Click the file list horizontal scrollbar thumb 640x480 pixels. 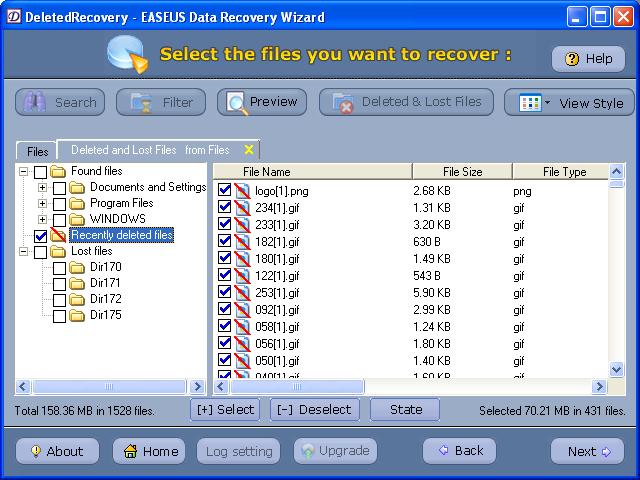coord(297,386)
